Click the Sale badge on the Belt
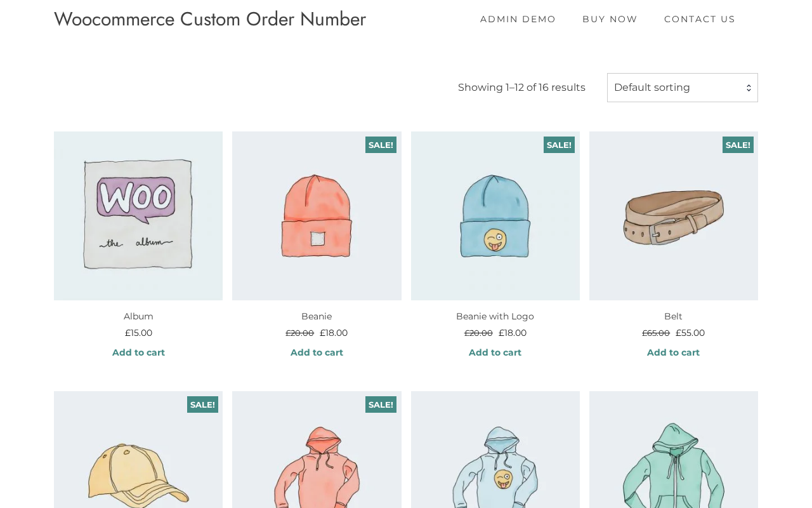 click(x=738, y=145)
